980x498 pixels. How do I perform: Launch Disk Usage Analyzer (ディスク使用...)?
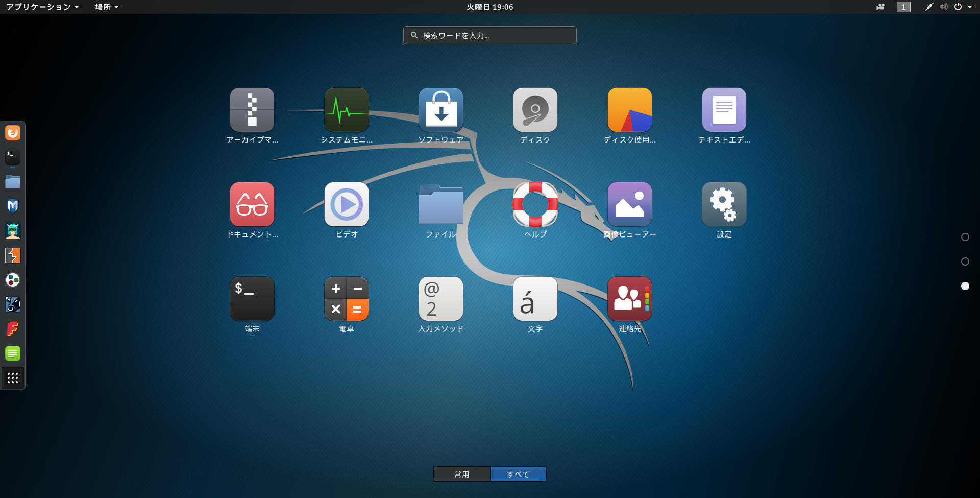[630, 110]
